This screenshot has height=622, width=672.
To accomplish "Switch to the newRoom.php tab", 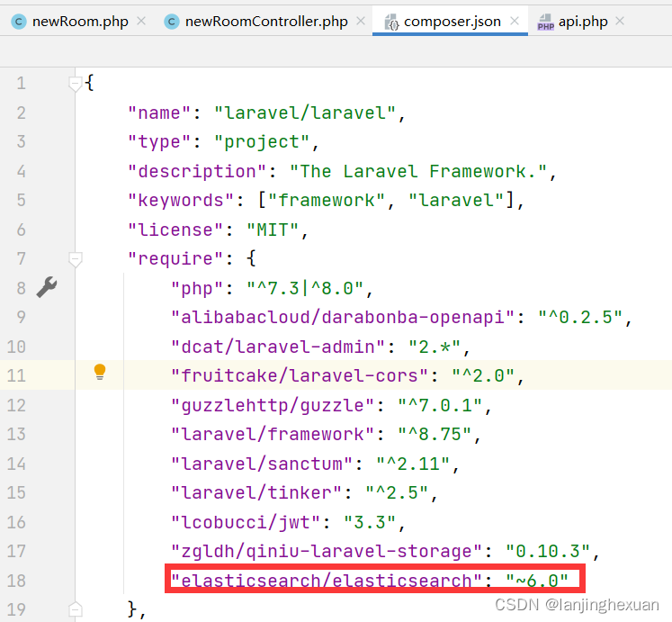I will click(80, 22).
